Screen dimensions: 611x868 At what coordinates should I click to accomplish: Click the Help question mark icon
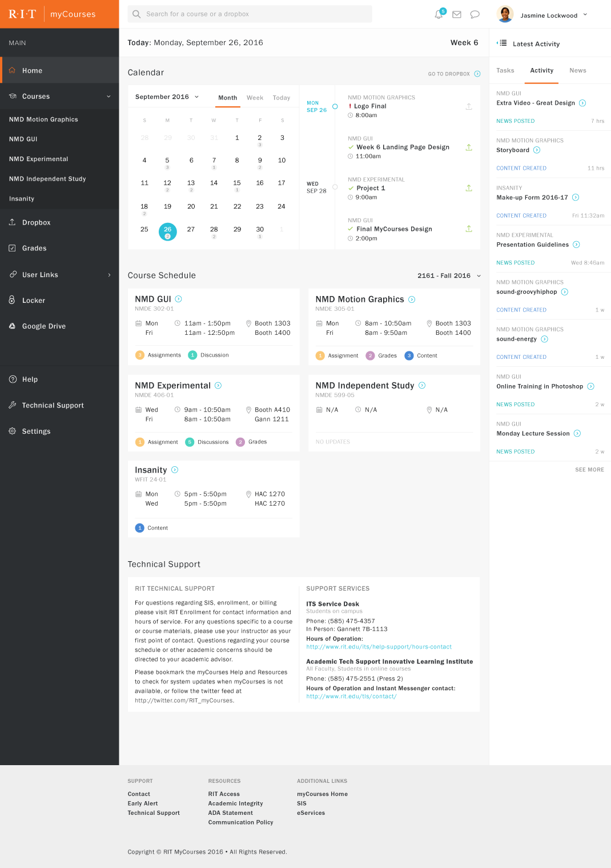coord(12,379)
